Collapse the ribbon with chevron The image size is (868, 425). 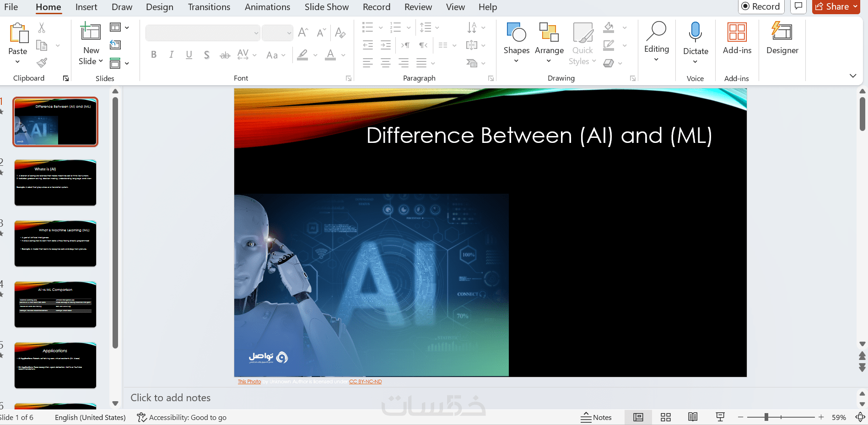pyautogui.click(x=853, y=76)
